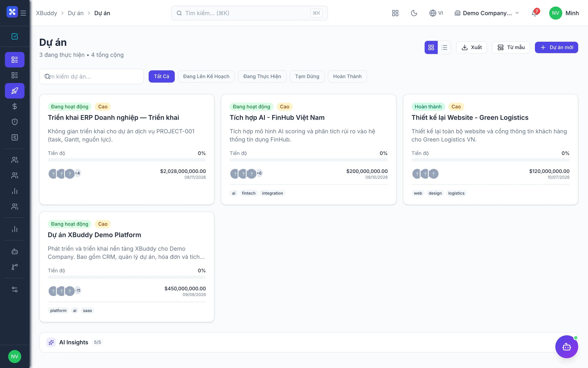Click the FinHub project progress bar

pos(308,160)
